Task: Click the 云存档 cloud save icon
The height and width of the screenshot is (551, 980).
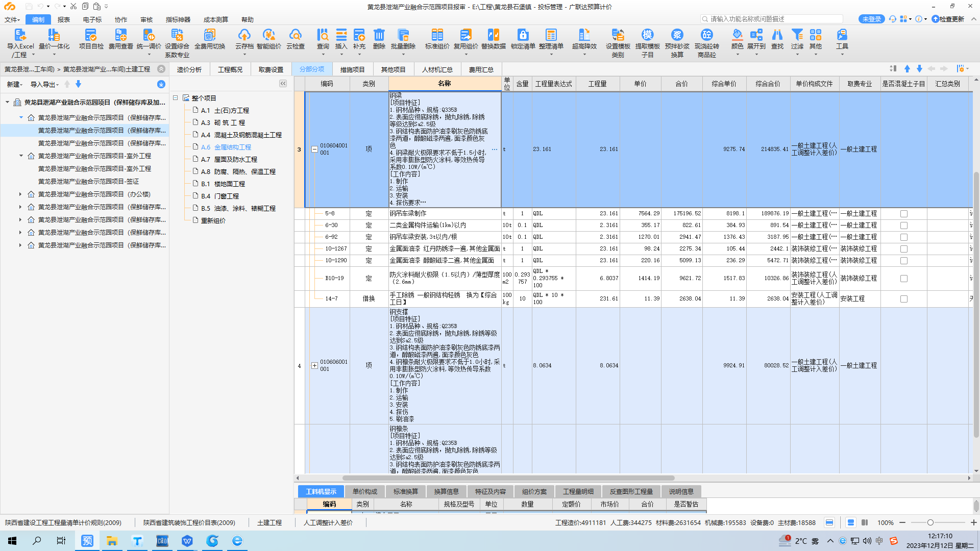Action: point(244,35)
